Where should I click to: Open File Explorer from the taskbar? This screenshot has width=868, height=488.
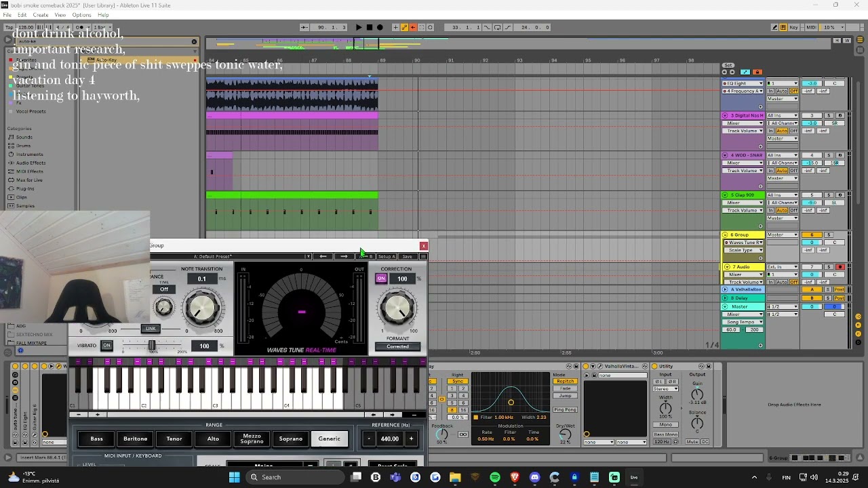point(455,477)
